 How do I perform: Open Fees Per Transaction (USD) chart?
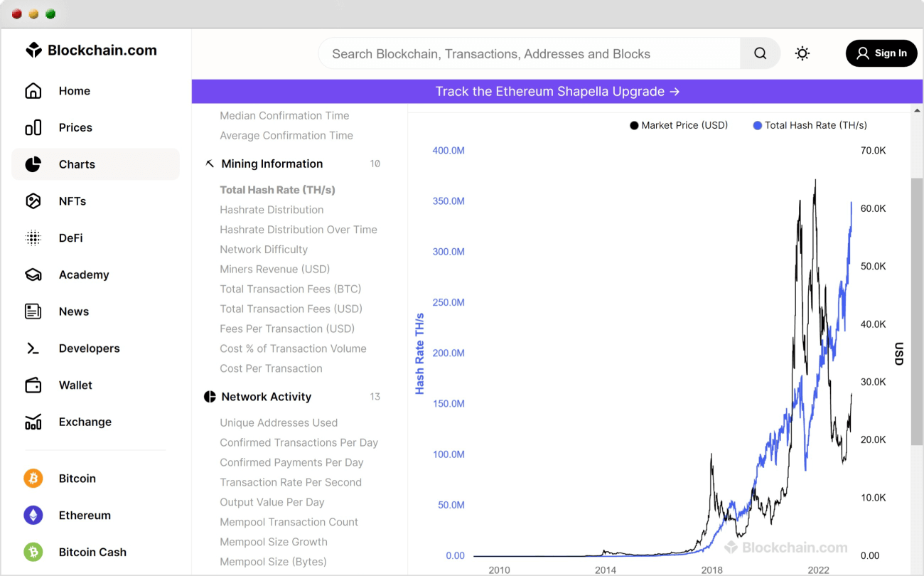pos(287,329)
